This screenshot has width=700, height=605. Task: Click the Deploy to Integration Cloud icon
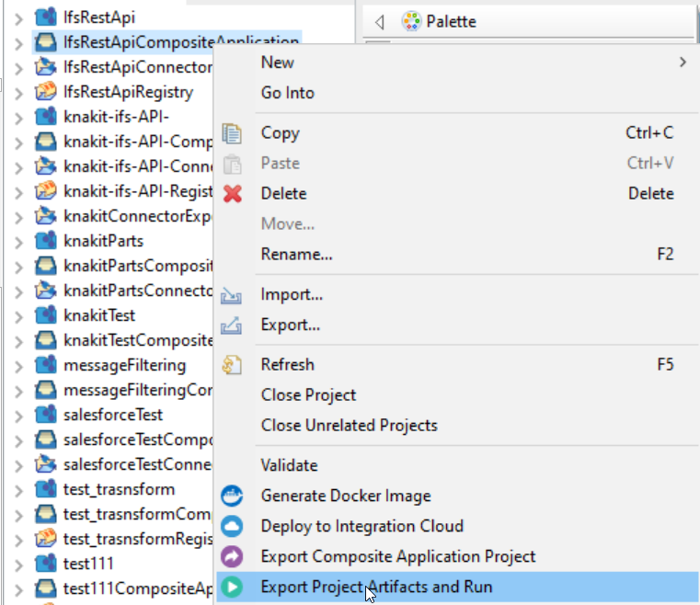point(233,527)
